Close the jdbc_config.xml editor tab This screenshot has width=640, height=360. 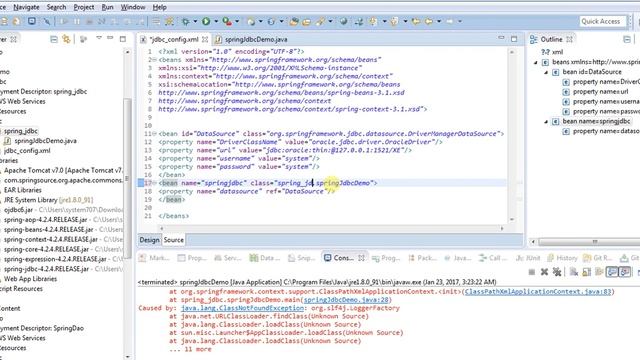coord(205,39)
